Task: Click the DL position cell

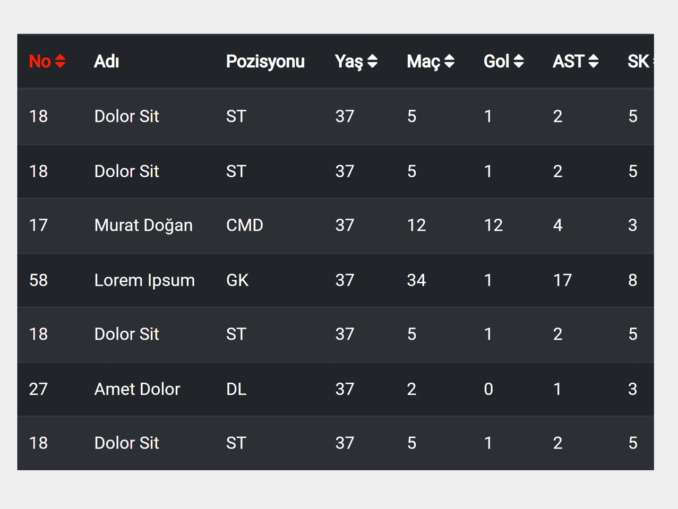Action: click(236, 389)
